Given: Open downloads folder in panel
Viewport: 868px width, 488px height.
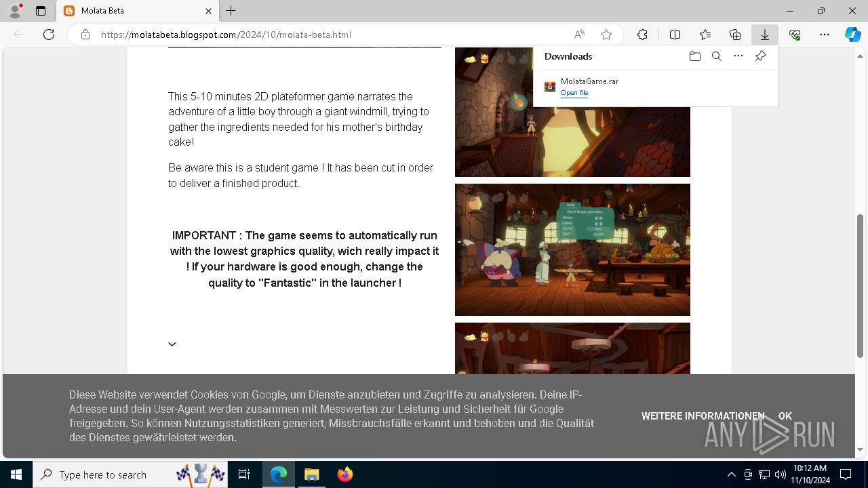Looking at the screenshot, I should 694,56.
